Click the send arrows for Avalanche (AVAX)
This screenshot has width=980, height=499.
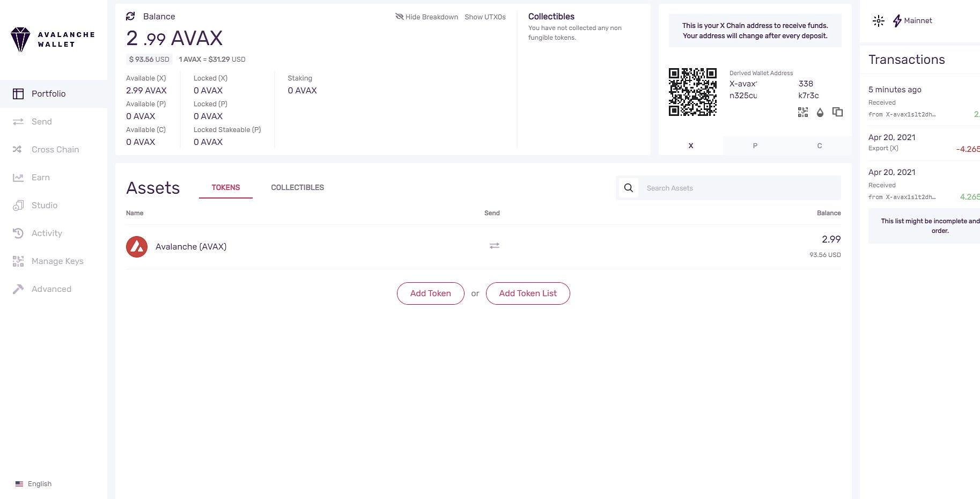(x=495, y=246)
